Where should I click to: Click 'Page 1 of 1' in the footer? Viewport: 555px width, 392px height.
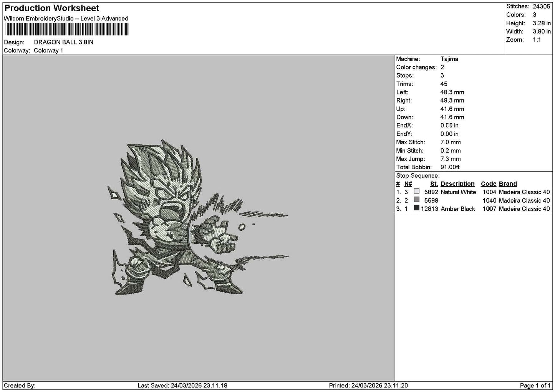(535, 385)
